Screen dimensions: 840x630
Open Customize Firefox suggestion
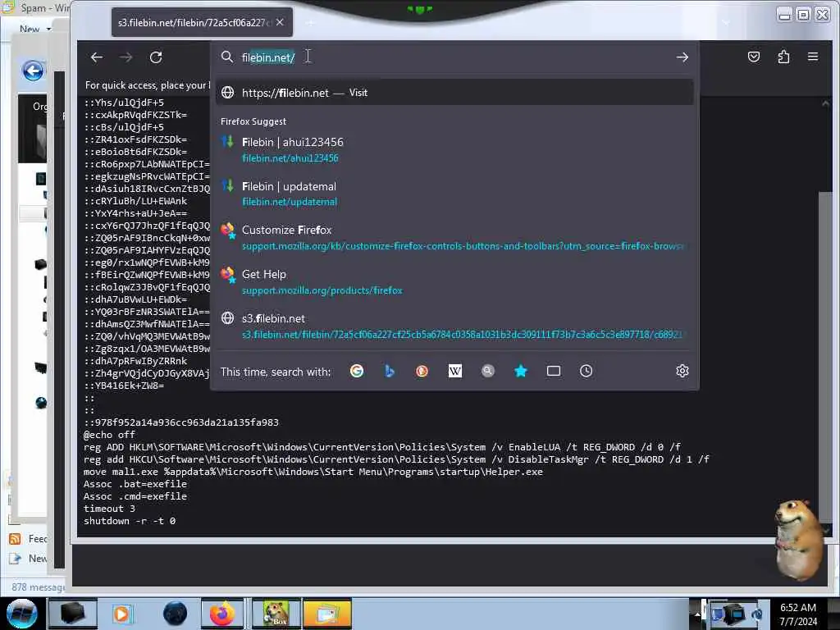tap(454, 237)
